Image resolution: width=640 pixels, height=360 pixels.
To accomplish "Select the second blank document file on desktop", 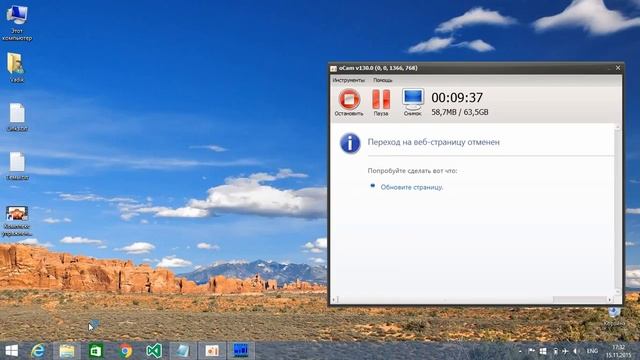I will click(x=17, y=166).
